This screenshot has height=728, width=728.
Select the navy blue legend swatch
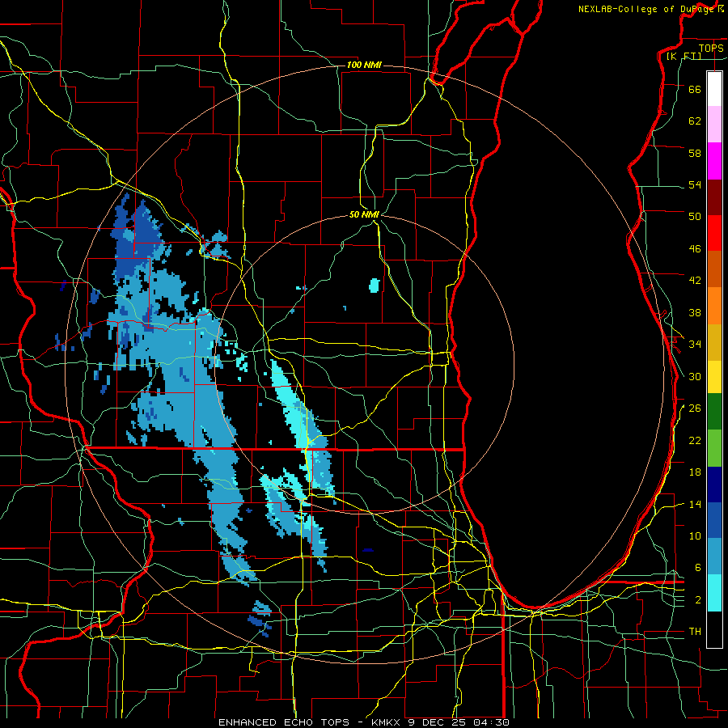714,485
